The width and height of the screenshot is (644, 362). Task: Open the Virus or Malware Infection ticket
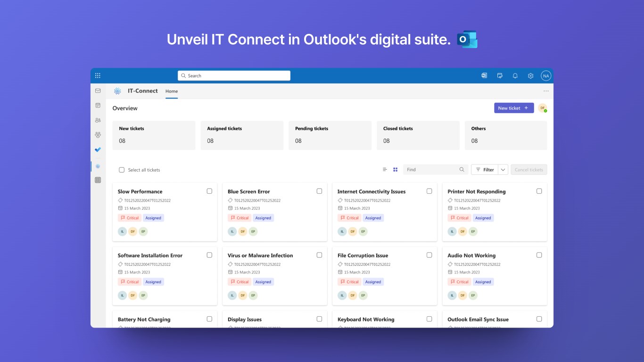point(274,276)
